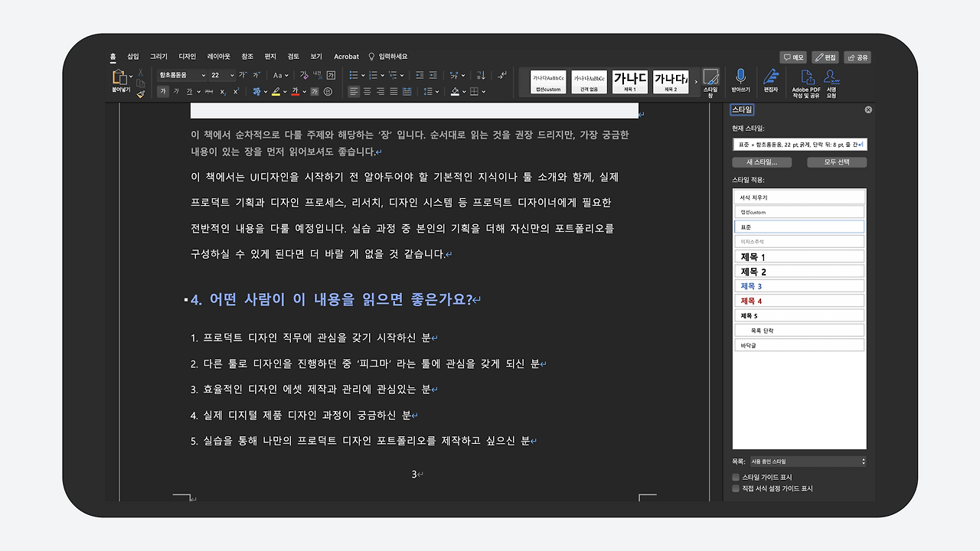Open the borders dropdown

tap(482, 92)
